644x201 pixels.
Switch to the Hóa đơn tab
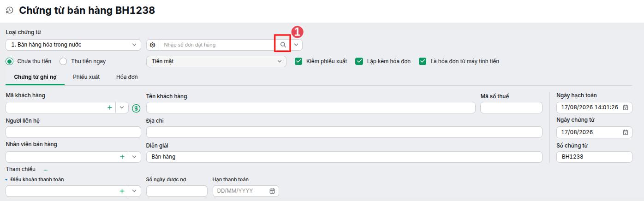(127, 77)
